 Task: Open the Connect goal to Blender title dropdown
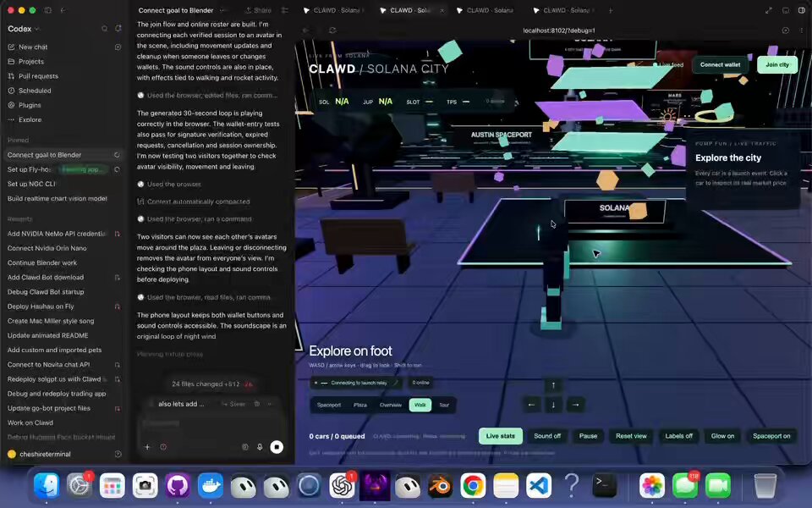(222, 10)
